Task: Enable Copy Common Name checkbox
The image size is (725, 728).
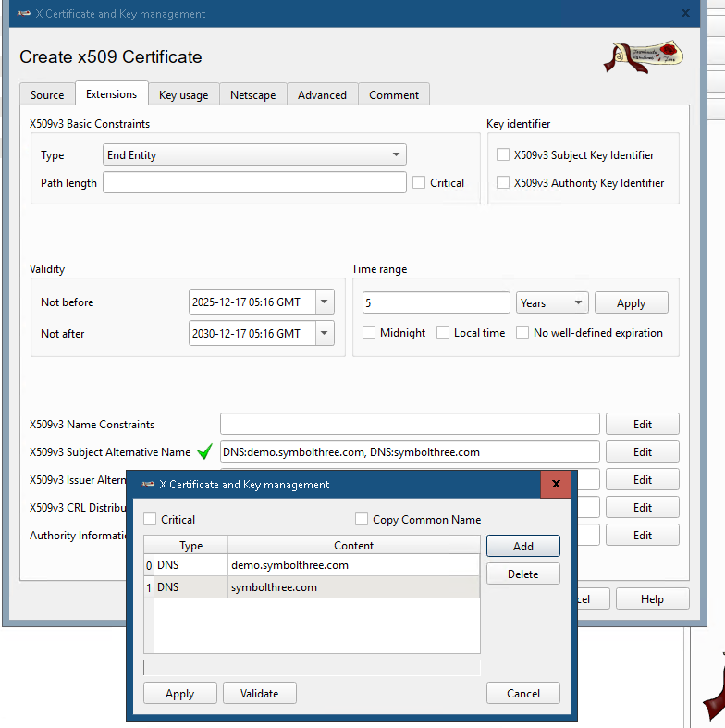Action: 362,519
